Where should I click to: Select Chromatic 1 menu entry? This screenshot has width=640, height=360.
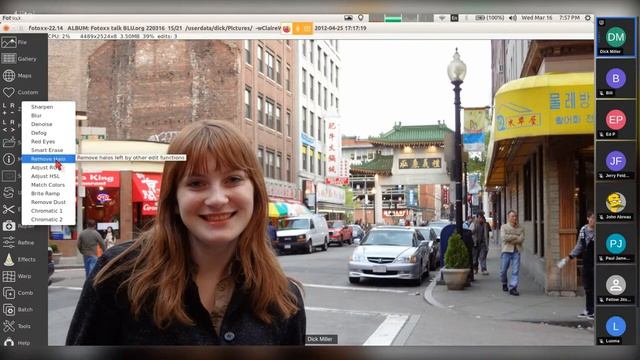48,211
